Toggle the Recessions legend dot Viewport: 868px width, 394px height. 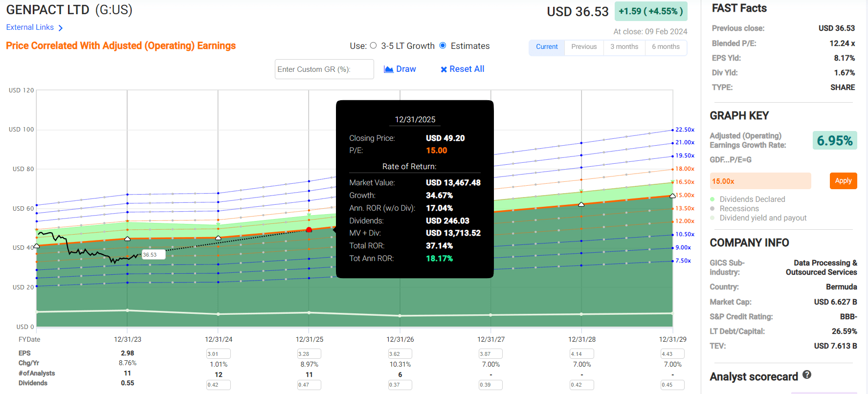712,208
